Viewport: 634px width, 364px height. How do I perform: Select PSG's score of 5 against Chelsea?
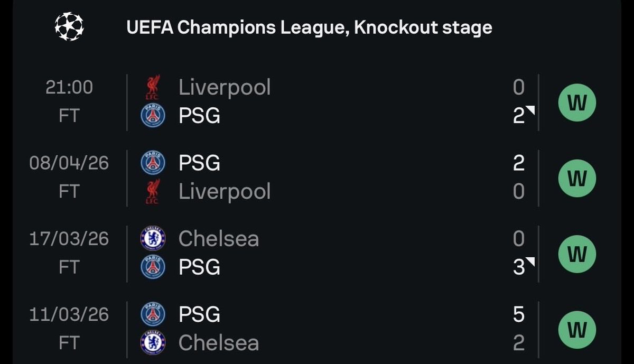[519, 315]
